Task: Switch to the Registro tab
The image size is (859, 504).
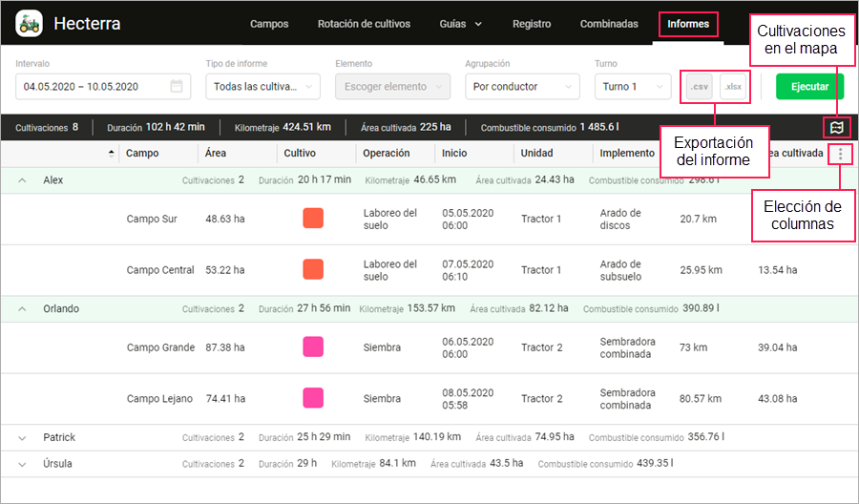Action: 532,24
